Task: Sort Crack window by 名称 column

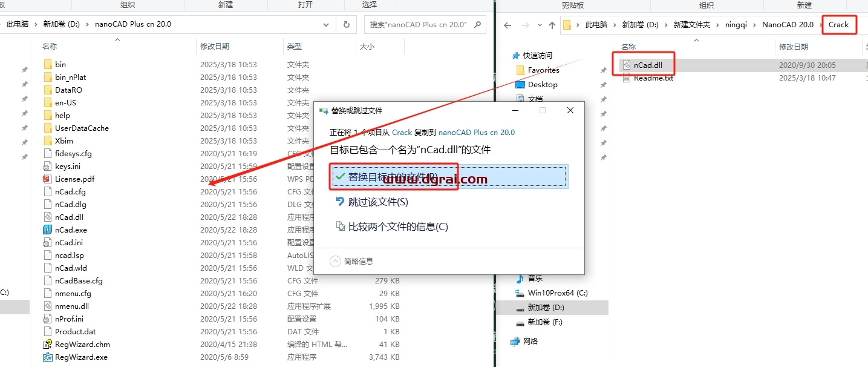Action: [628, 47]
